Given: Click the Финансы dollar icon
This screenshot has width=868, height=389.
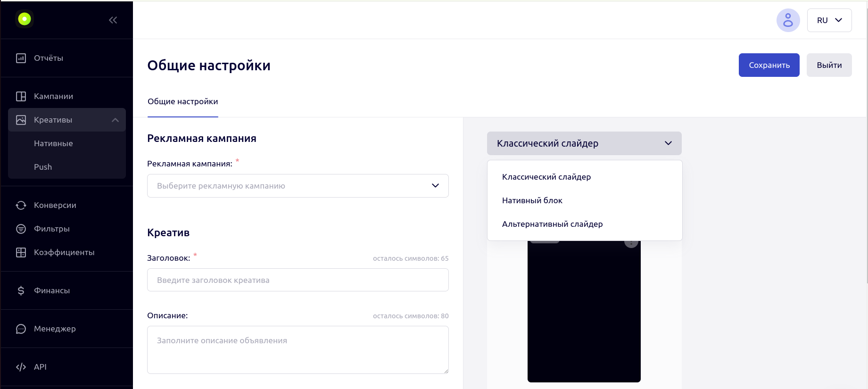Looking at the screenshot, I should click(21, 290).
